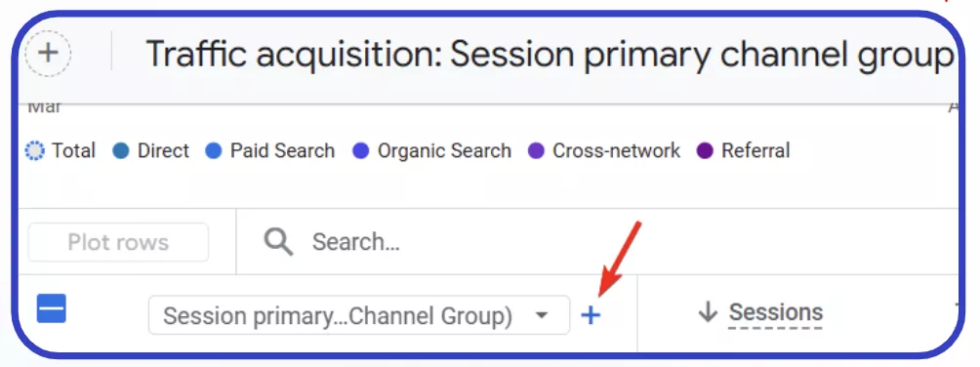Click the Plot rows button
Image resolution: width=980 pixels, height=367 pixels.
(x=118, y=242)
